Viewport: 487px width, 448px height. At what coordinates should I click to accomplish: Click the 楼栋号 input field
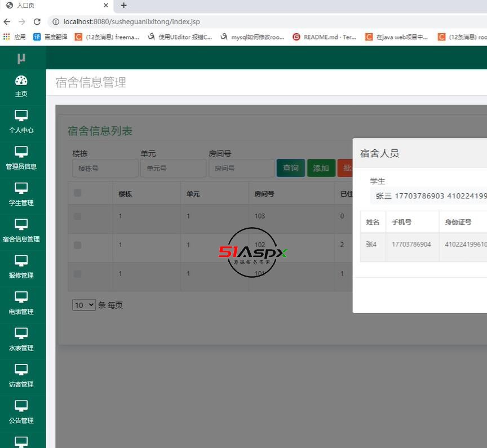point(105,168)
